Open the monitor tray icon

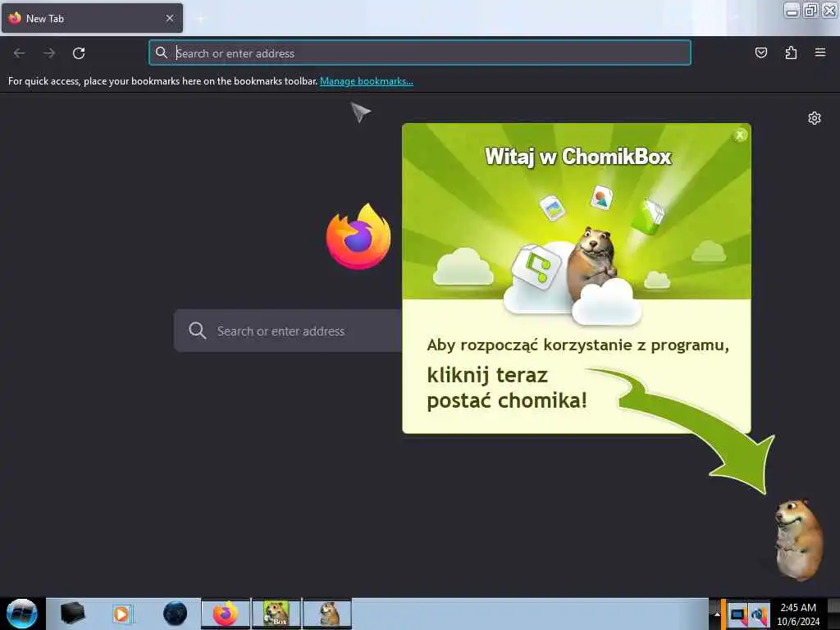coord(737,614)
